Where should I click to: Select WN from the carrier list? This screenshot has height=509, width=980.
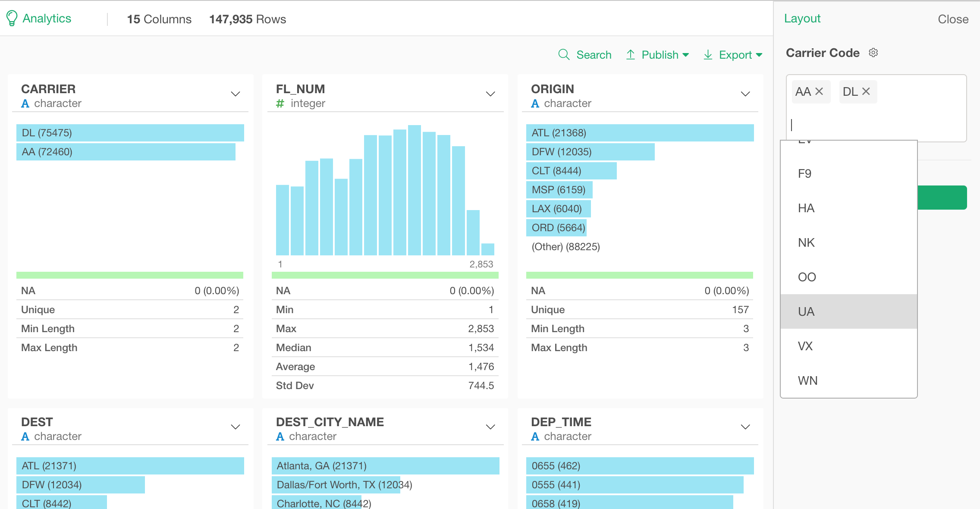(848, 380)
